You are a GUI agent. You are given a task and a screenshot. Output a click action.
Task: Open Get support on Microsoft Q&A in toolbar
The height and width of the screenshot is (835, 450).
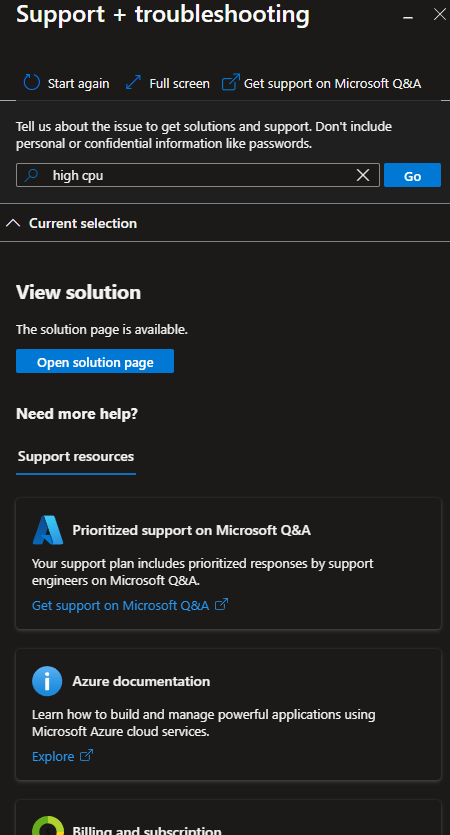[332, 84]
